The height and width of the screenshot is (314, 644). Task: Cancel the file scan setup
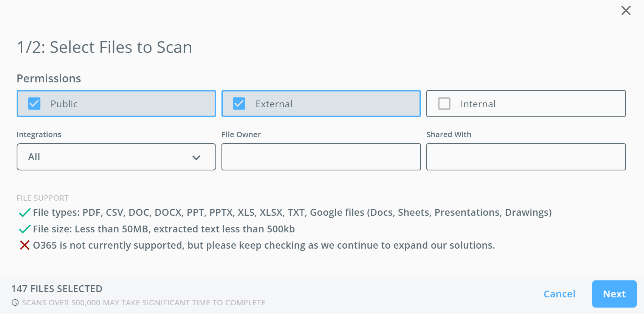point(559,294)
